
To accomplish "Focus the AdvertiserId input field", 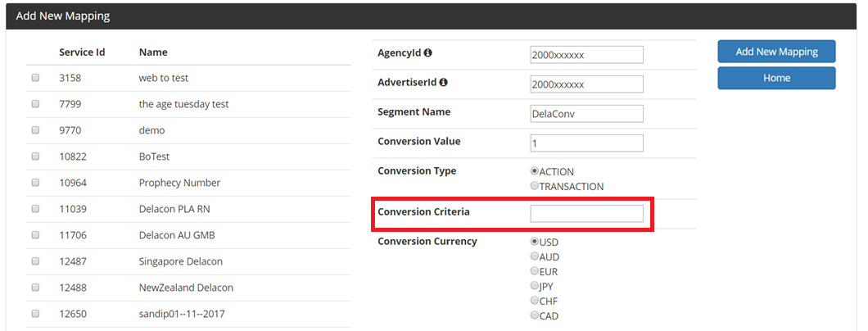I will pyautogui.click(x=587, y=84).
